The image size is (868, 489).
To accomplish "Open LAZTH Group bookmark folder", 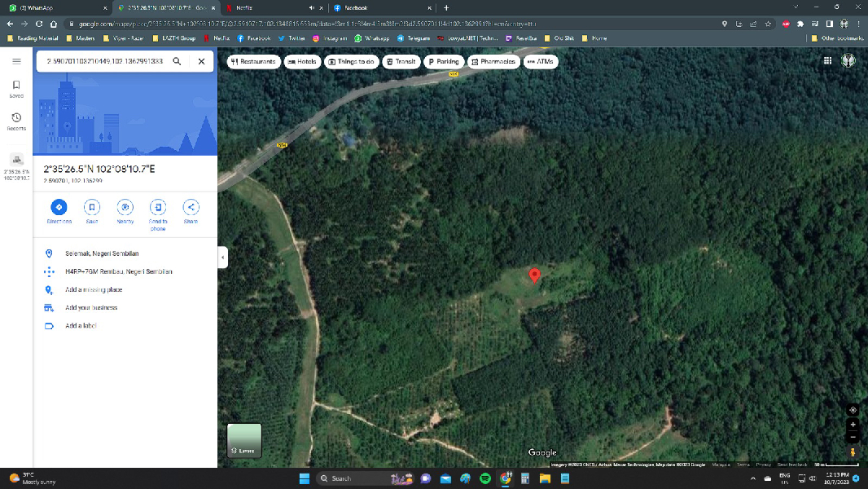I will [173, 38].
